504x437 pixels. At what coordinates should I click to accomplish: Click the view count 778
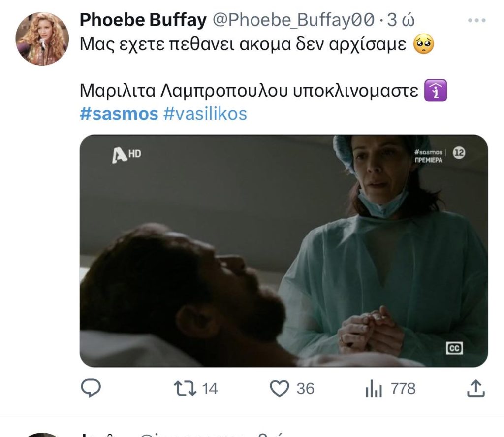[x=403, y=388]
